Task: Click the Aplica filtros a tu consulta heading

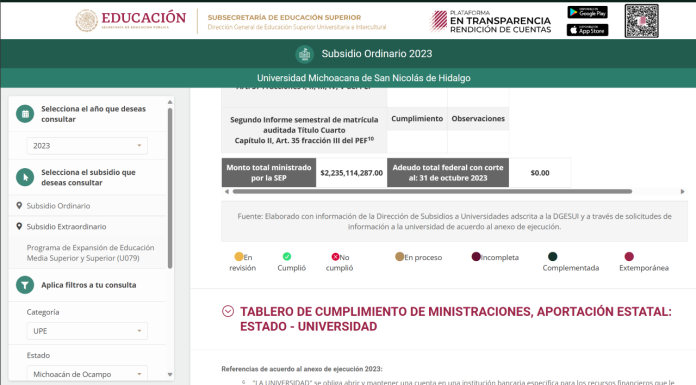Action: (88, 285)
